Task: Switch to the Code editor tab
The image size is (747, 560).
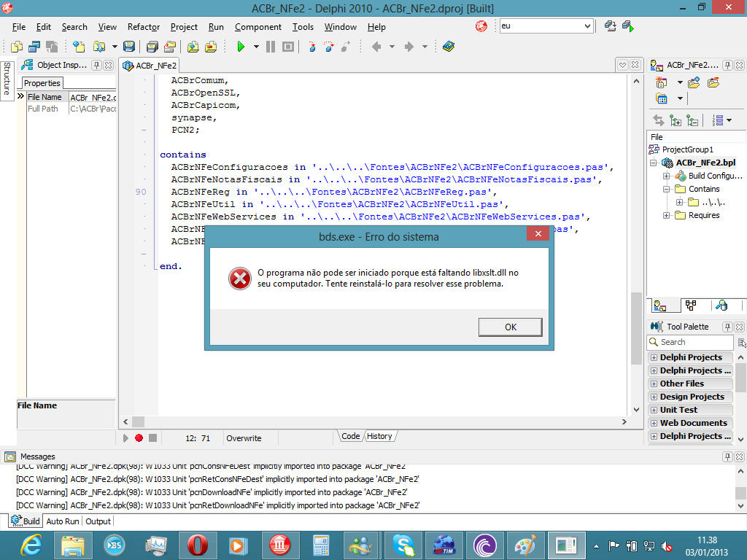Action: (351, 436)
